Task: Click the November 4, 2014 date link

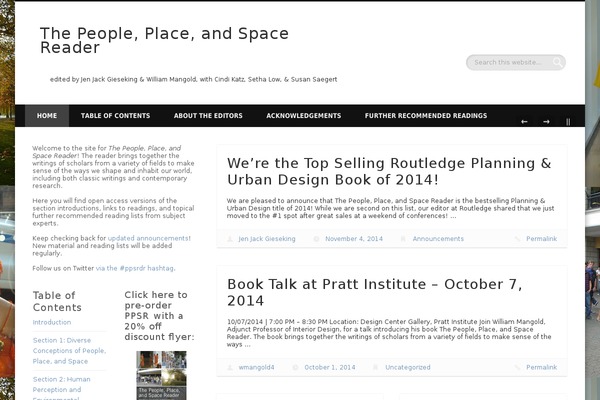Action: pyautogui.click(x=354, y=239)
